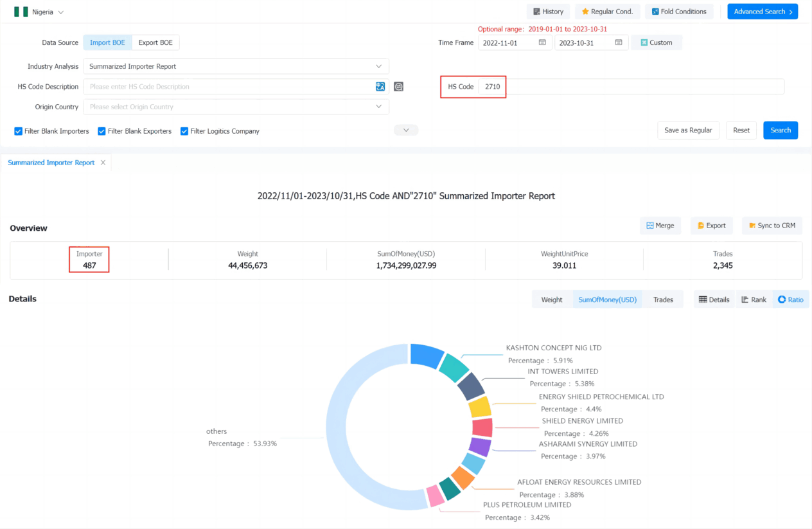The width and height of the screenshot is (812, 529).
Task: Click Fold Conditions button
Action: pos(678,12)
